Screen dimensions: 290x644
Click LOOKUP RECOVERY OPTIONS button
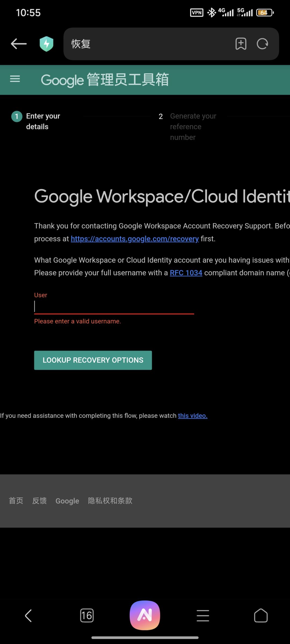click(93, 360)
